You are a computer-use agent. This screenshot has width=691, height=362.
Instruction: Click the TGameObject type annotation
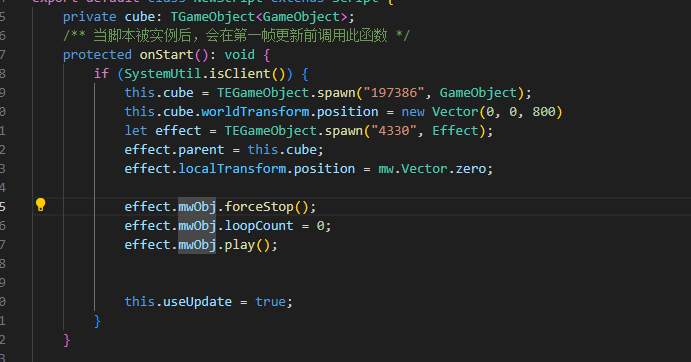[x=213, y=17]
